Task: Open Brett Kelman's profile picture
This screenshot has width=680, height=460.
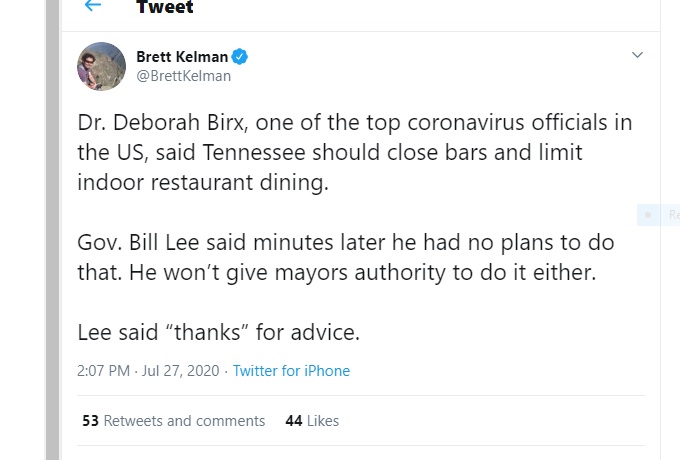Action: click(x=101, y=66)
